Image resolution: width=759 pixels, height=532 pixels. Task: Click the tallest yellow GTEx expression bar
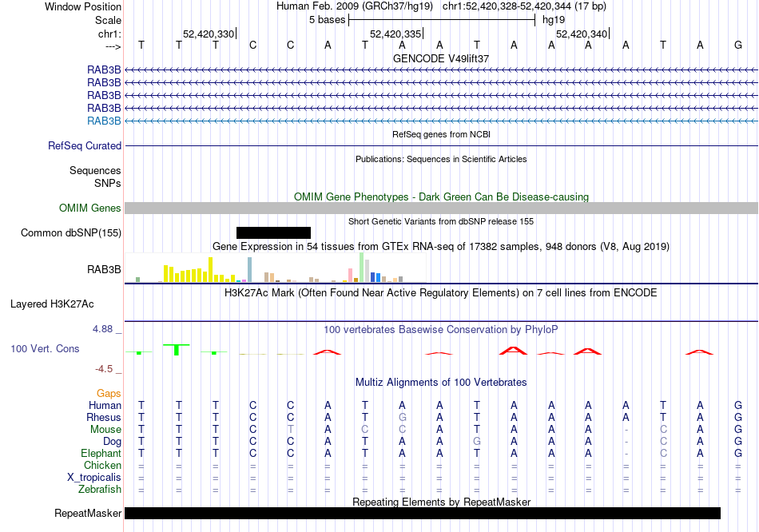click(x=211, y=270)
